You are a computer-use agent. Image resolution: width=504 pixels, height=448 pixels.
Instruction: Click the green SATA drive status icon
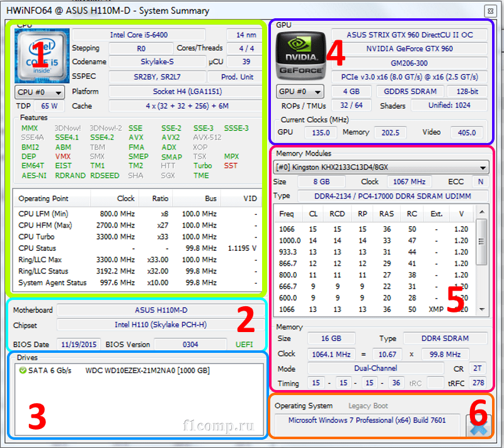(x=23, y=370)
